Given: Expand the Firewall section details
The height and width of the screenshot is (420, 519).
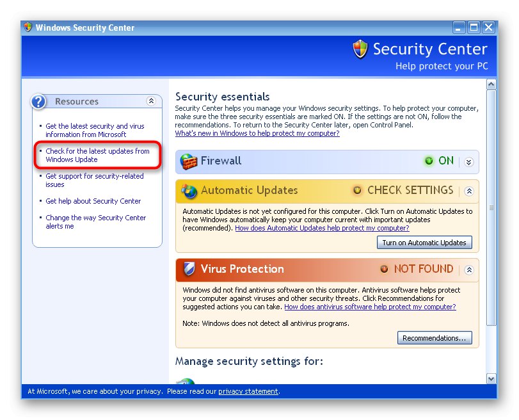Looking at the screenshot, I should point(468,162).
